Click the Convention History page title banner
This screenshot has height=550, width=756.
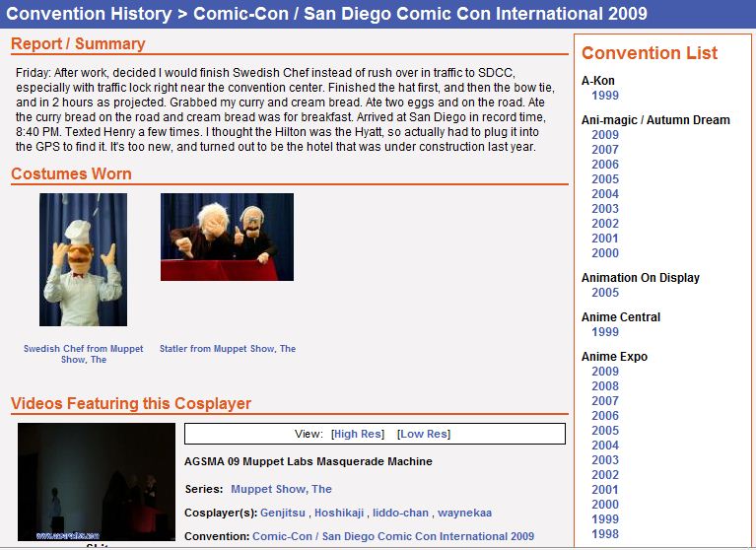tap(378, 14)
